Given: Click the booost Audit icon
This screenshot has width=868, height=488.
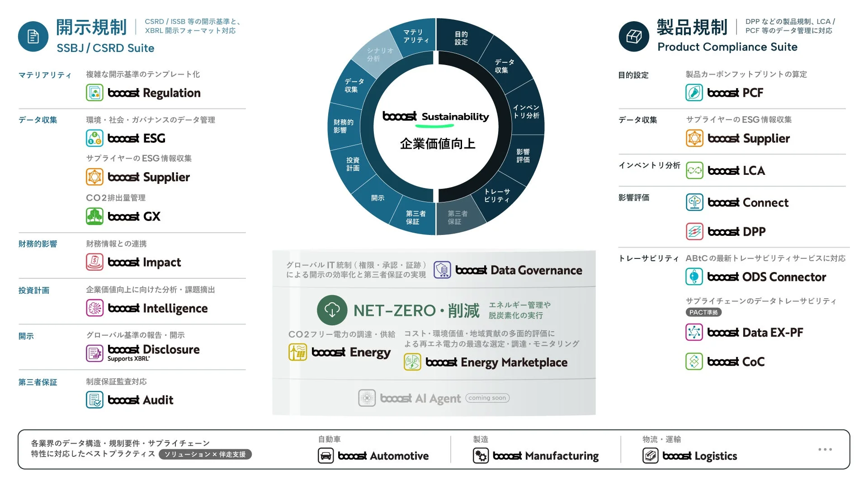Looking at the screenshot, I should click(94, 400).
